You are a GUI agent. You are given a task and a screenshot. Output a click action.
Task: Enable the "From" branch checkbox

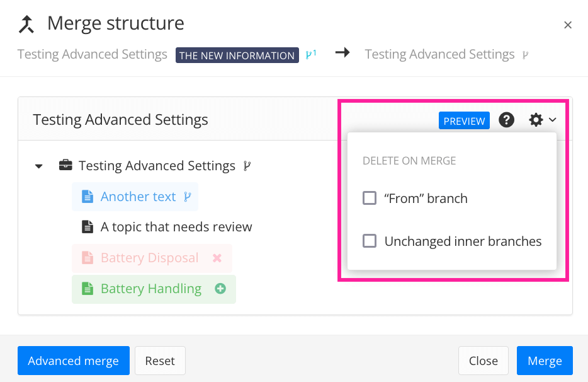coord(370,199)
